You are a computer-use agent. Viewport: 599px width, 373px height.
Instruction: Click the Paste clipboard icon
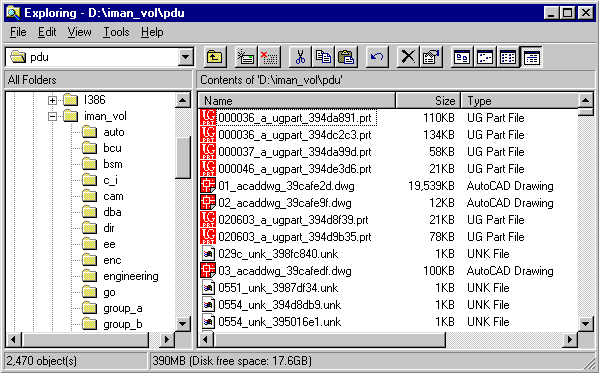[346, 57]
